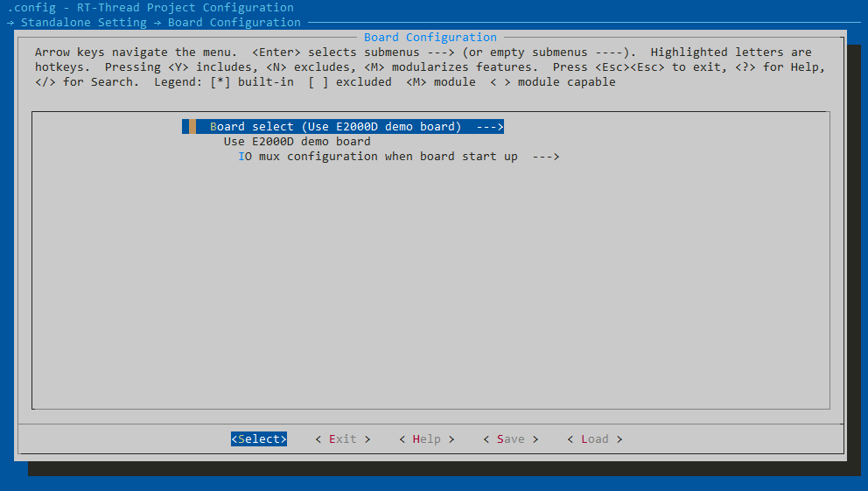Click the orange cursor block on highlighted row
Screen dimensions: 868x491
[192, 127]
